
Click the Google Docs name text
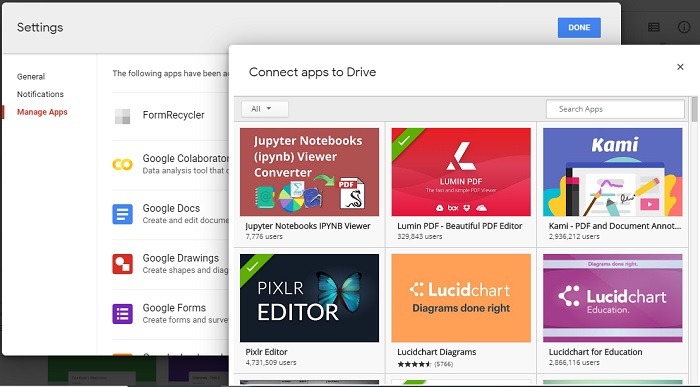pyautogui.click(x=171, y=208)
